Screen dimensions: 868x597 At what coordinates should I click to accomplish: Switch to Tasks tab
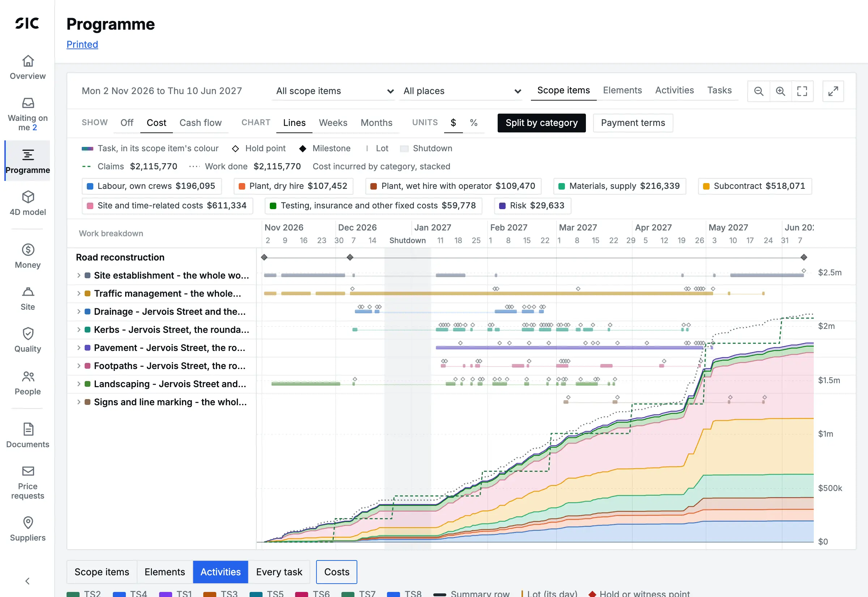click(x=719, y=90)
